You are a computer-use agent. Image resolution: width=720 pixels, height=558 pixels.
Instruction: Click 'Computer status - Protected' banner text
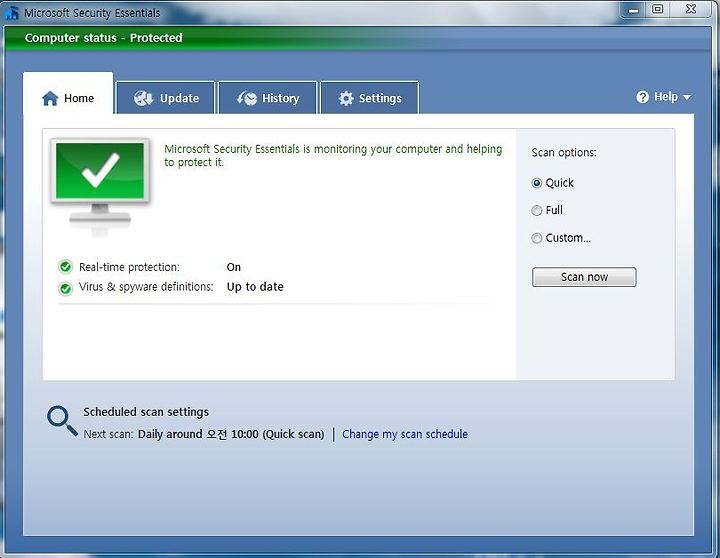[x=103, y=38]
